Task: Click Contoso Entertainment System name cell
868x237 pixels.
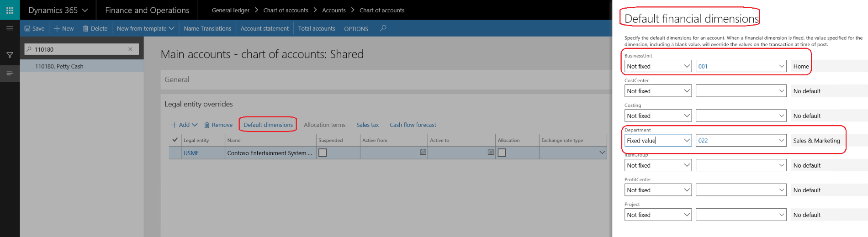Action: 270,153
